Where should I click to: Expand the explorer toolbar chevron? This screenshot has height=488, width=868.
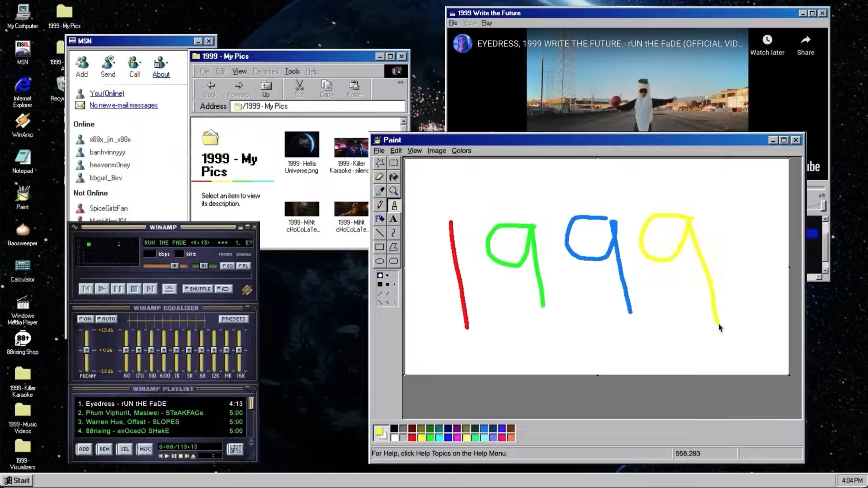(400, 83)
